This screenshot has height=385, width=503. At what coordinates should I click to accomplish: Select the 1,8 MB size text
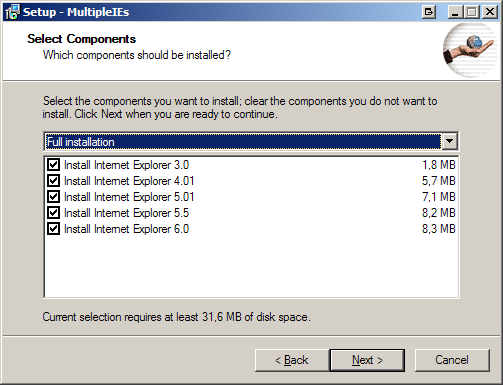tap(439, 165)
